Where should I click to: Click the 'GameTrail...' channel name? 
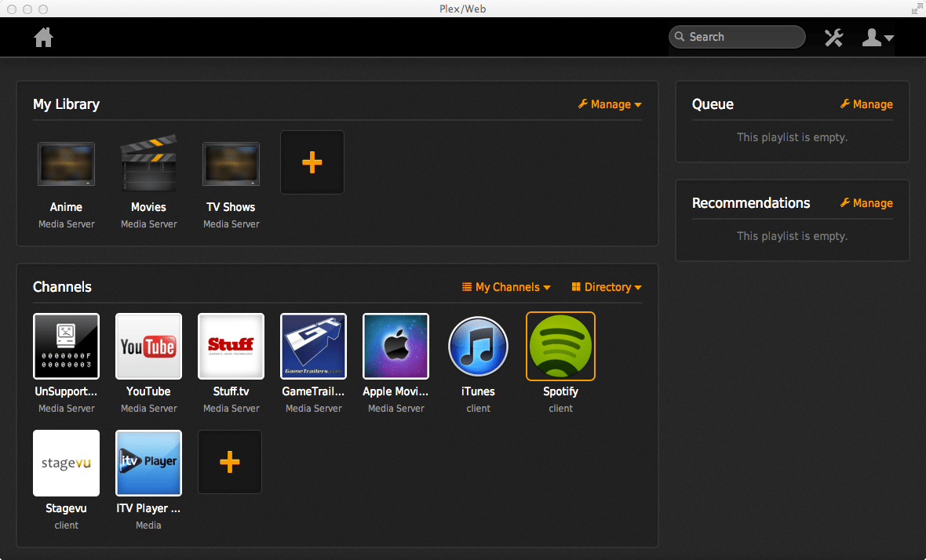coord(313,391)
